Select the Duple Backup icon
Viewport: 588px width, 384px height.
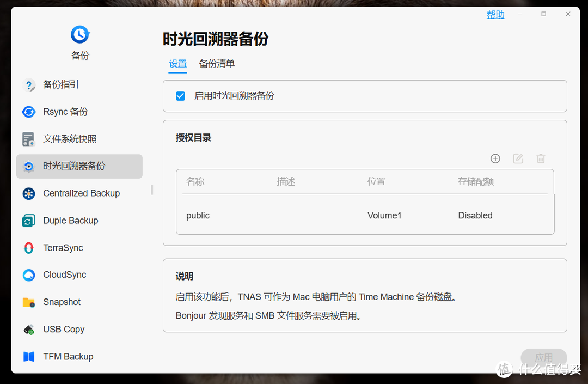click(28, 221)
